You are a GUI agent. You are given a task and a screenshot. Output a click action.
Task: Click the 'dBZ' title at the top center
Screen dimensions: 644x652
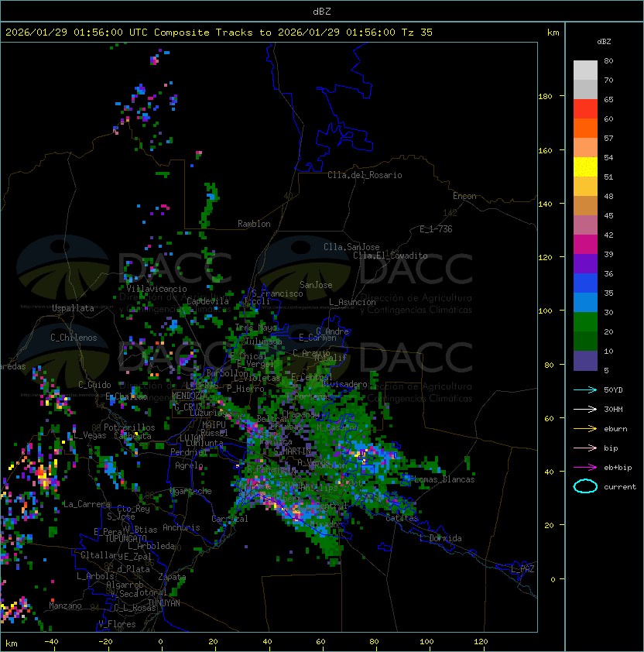322,11
